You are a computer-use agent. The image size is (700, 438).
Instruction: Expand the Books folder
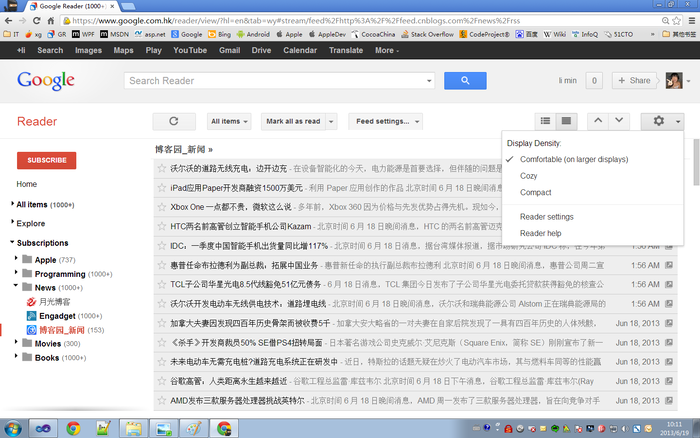[16, 356]
